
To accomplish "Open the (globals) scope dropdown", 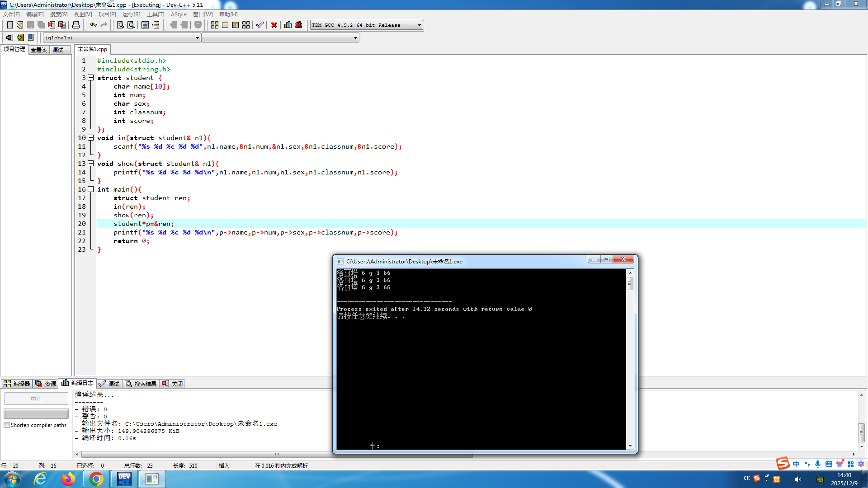I will coord(197,38).
